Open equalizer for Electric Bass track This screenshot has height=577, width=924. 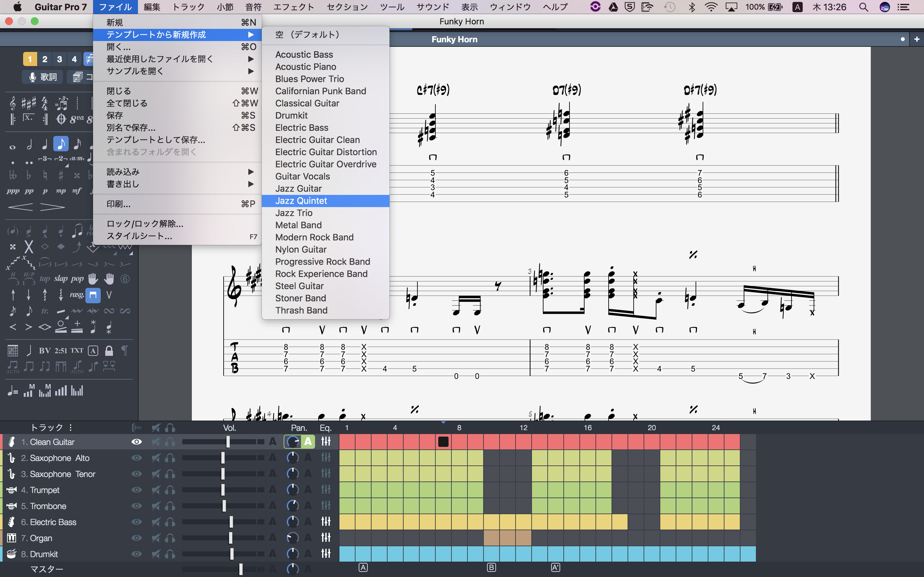(326, 522)
